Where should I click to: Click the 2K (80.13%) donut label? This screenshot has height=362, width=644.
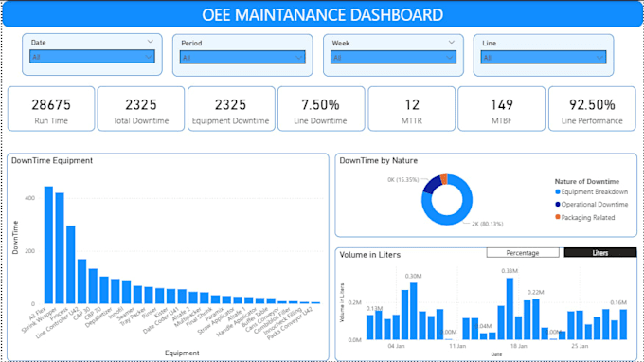click(x=488, y=224)
